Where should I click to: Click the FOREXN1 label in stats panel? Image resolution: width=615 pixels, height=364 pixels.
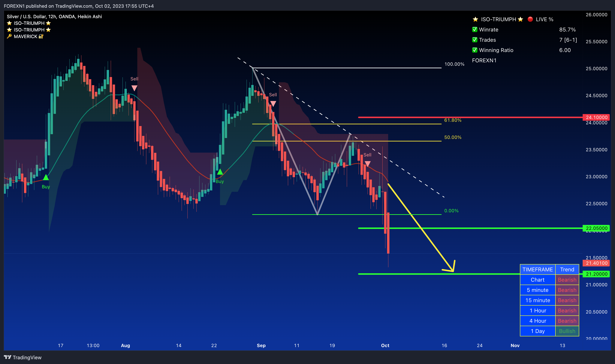484,60
